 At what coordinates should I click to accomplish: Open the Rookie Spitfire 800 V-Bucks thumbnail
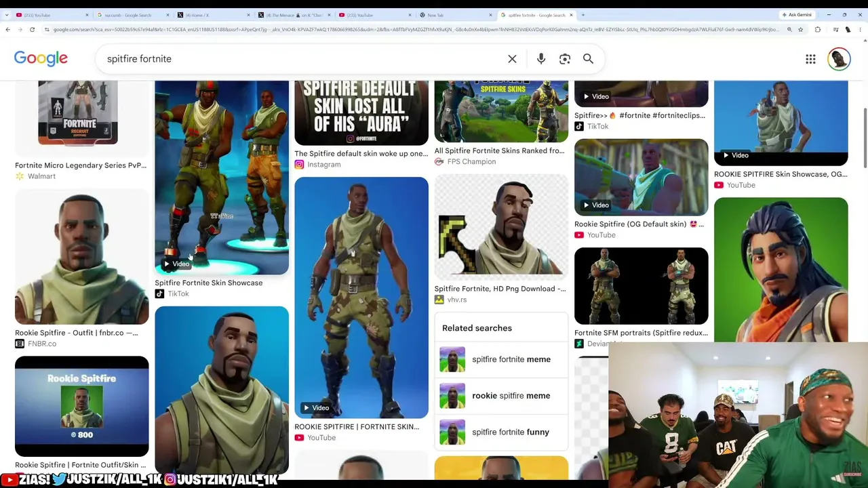(81, 407)
